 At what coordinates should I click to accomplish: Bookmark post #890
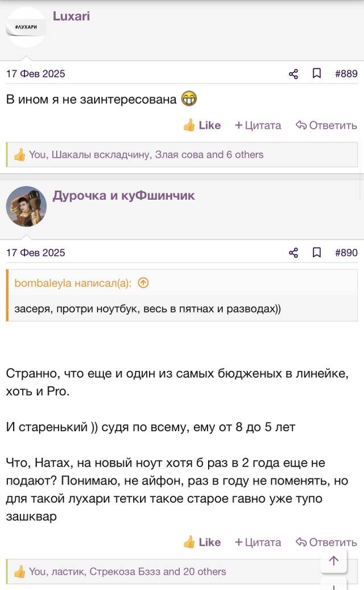coord(317,253)
